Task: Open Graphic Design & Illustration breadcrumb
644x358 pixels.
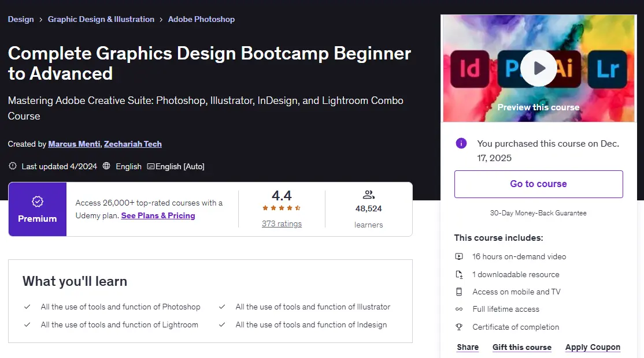Action: (x=101, y=19)
